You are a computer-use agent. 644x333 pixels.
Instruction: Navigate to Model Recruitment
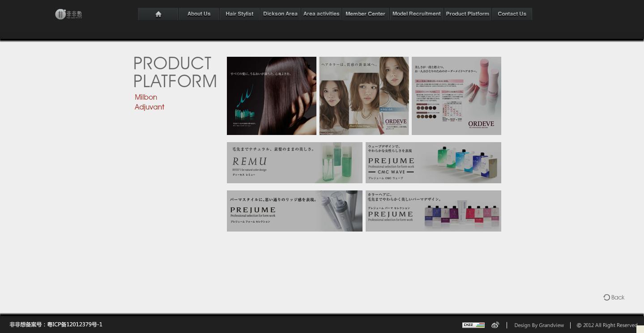416,14
